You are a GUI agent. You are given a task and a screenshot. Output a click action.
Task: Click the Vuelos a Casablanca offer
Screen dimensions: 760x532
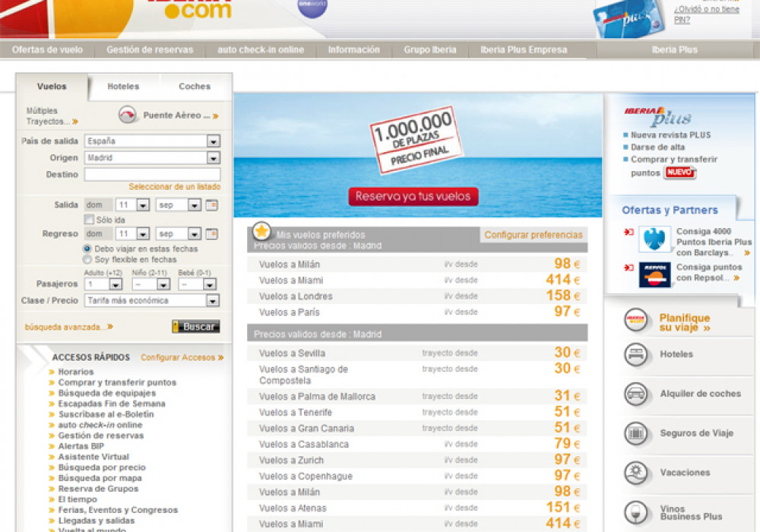[417, 444]
